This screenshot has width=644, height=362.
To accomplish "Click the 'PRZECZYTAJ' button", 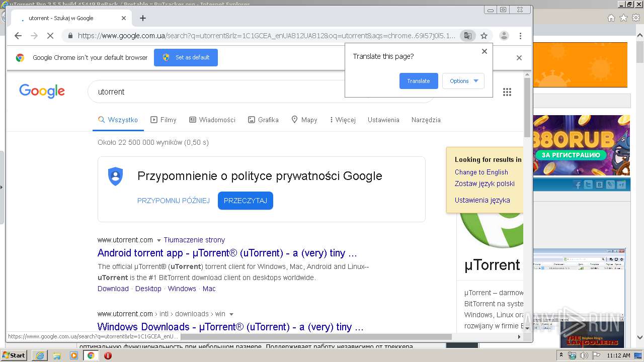I will coord(246,201).
